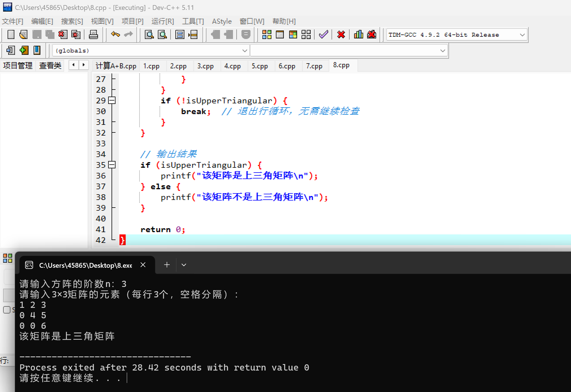Open console tab list dropdown chevron
Screen dimensions: 571x392
(184, 265)
